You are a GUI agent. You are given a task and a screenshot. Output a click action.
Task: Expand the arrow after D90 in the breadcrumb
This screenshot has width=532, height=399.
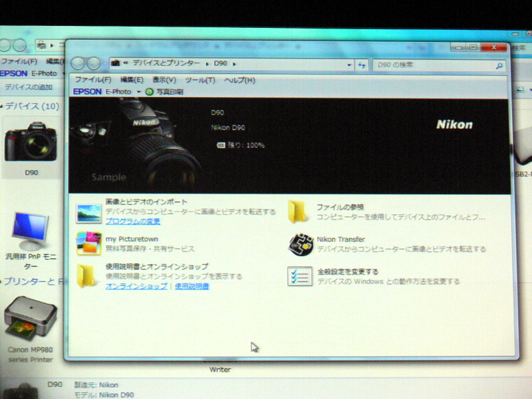click(x=234, y=64)
